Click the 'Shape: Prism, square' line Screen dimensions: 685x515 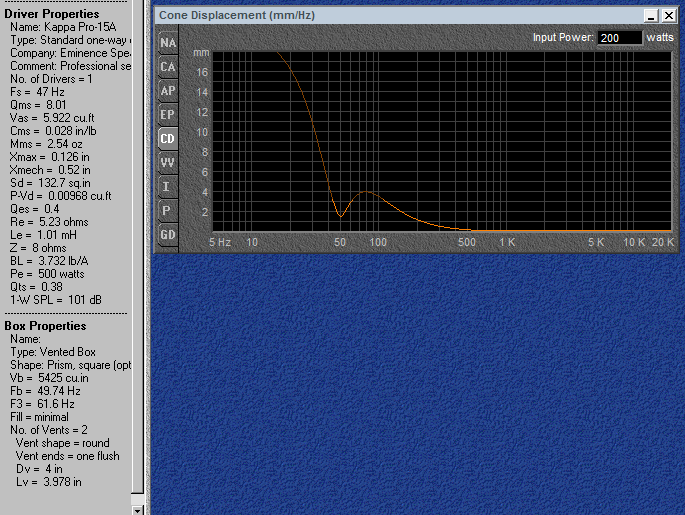71,365
